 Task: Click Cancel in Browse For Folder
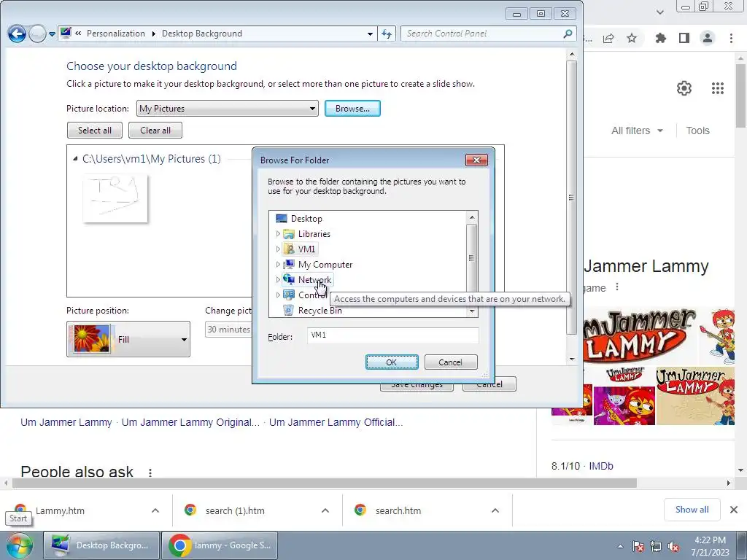(450, 362)
